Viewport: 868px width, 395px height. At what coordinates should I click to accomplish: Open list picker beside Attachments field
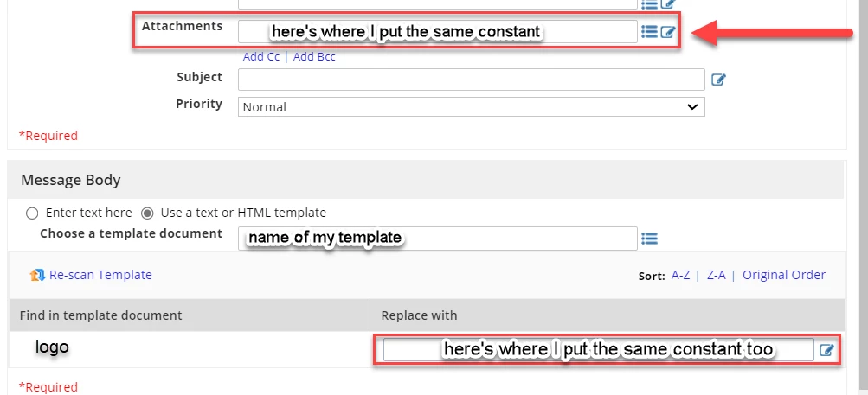pos(649,31)
